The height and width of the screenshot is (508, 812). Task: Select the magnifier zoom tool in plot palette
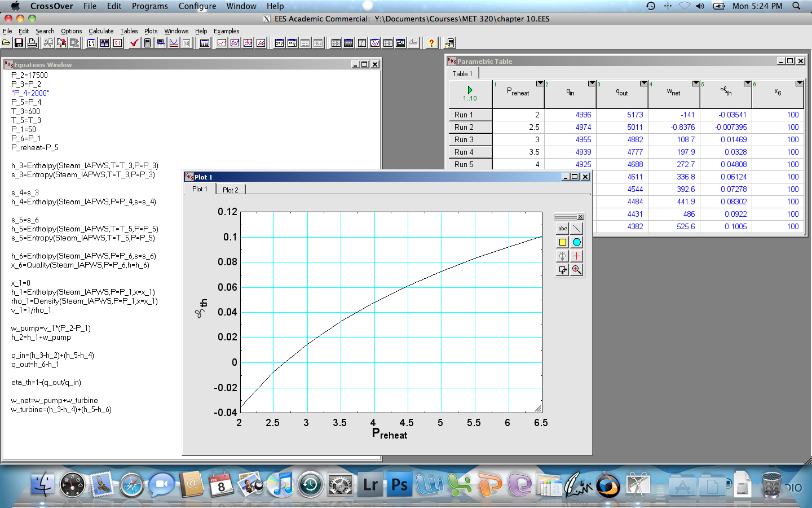(x=576, y=270)
